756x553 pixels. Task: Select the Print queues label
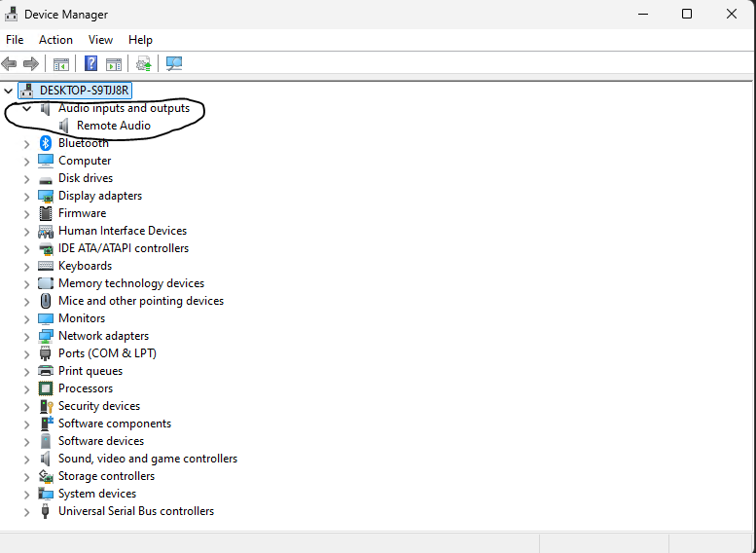90,371
